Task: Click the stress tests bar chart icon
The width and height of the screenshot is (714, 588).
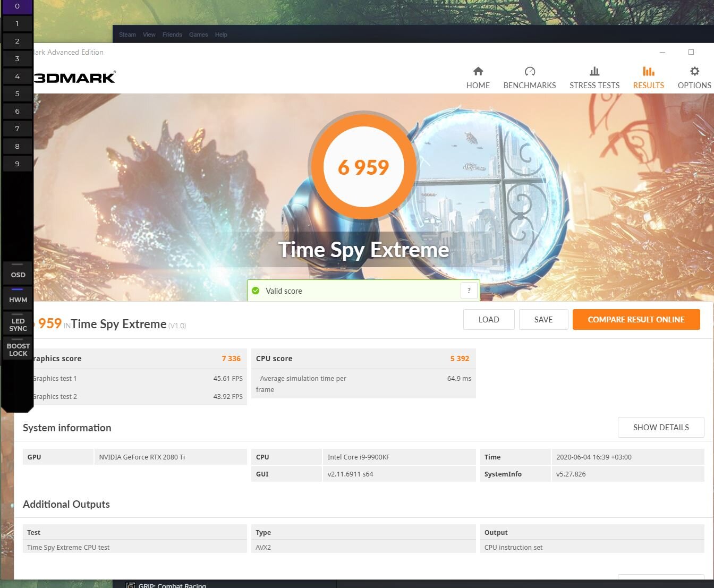Action: tap(594, 71)
